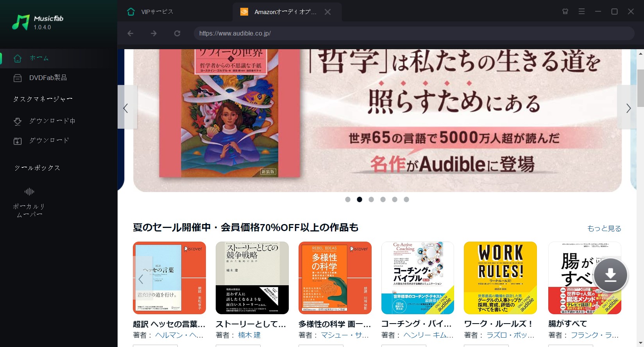
Task: Open author link ヘンリー キム…
Action: (428, 335)
